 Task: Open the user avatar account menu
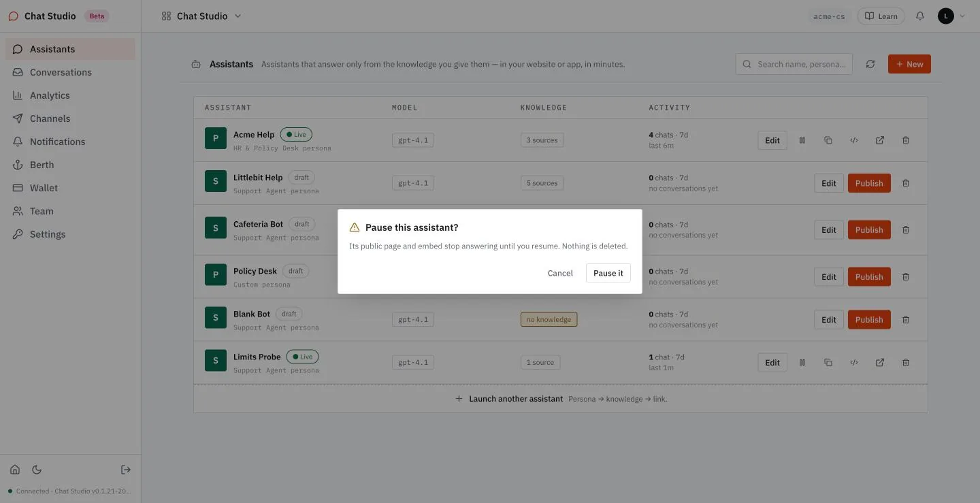click(951, 16)
